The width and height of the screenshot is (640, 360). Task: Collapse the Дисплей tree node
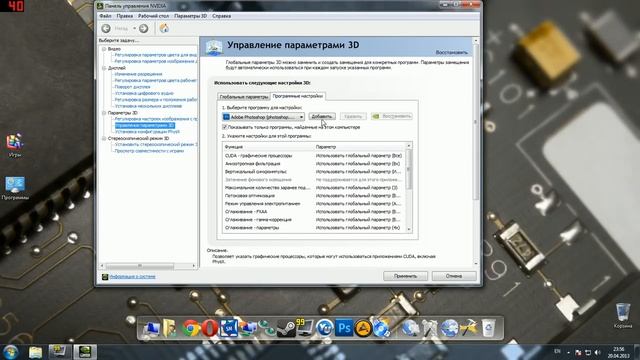point(104,68)
